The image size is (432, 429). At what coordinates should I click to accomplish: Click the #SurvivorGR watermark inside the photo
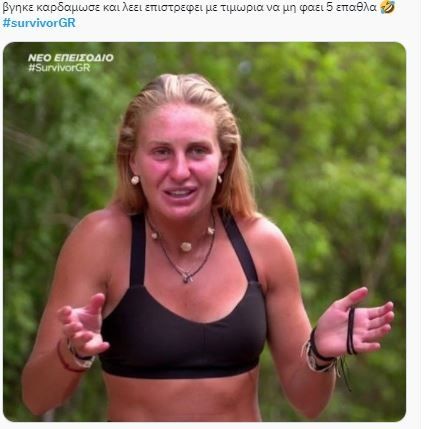point(59,68)
